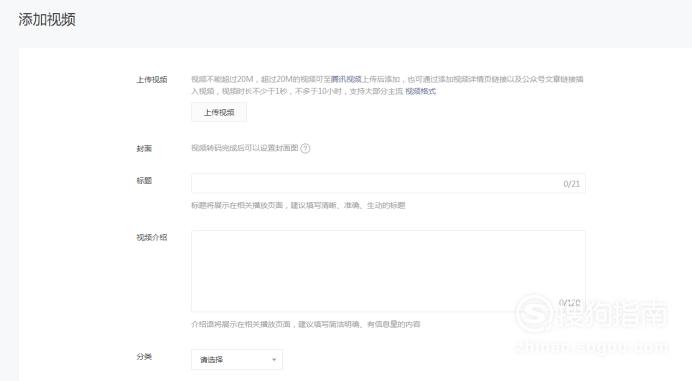Focus the 标题 title input field
The height and width of the screenshot is (381, 692).
click(x=388, y=183)
